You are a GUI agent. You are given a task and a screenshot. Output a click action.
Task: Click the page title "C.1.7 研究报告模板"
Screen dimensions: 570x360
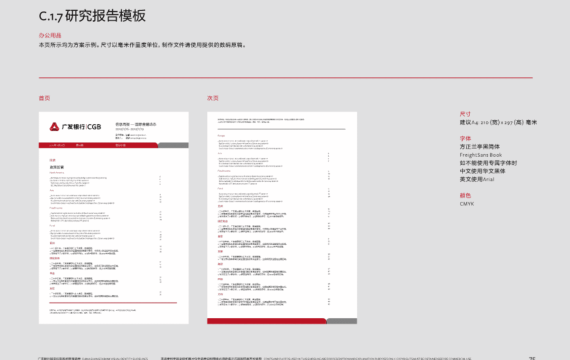tap(92, 16)
